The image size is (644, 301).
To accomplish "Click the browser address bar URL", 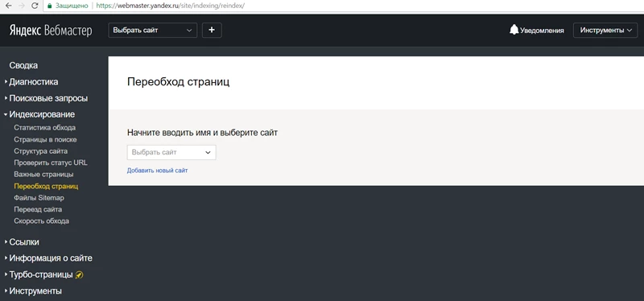I will (x=170, y=6).
